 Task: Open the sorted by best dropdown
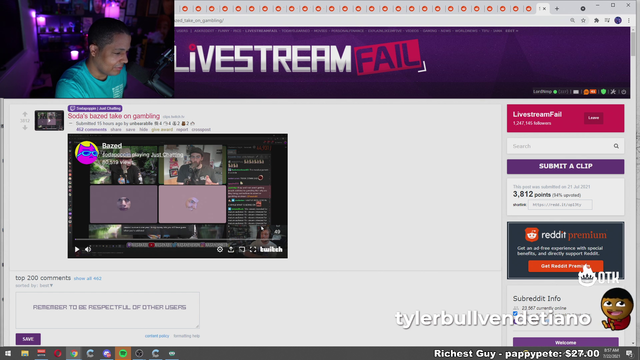click(x=34, y=285)
